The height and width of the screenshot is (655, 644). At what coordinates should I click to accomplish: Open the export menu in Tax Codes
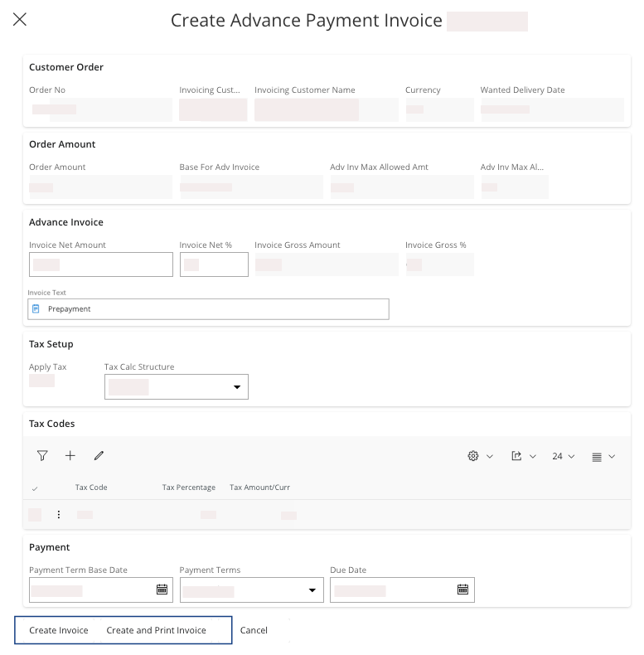523,456
